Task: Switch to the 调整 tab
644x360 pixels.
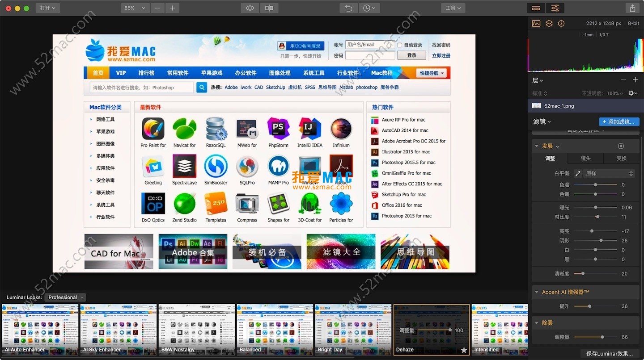Action: pos(550,159)
